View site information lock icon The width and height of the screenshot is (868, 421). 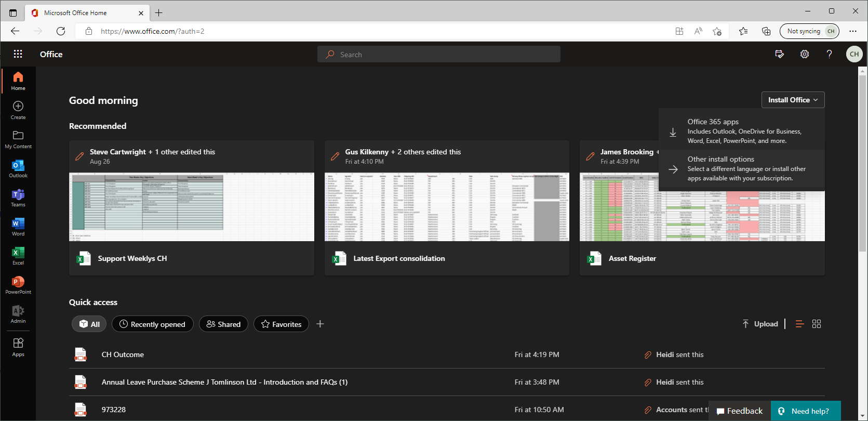pos(89,31)
